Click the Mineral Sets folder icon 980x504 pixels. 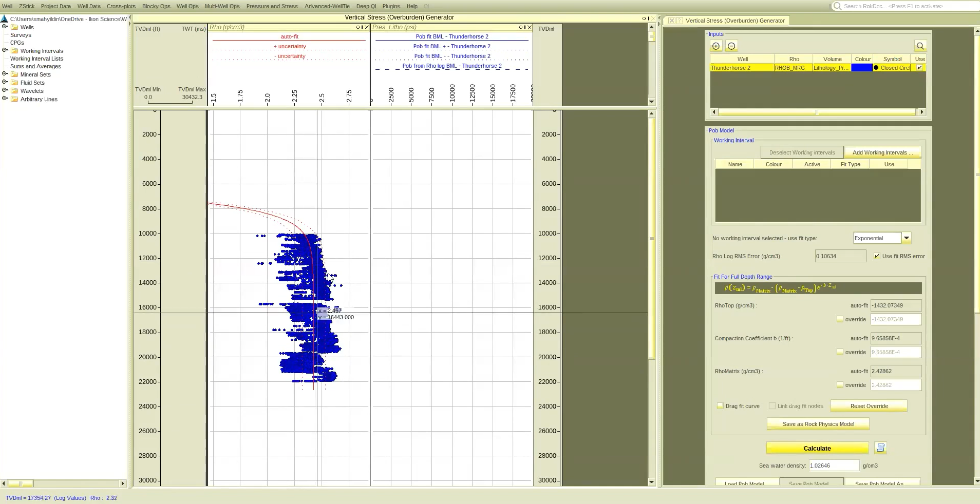(15, 74)
